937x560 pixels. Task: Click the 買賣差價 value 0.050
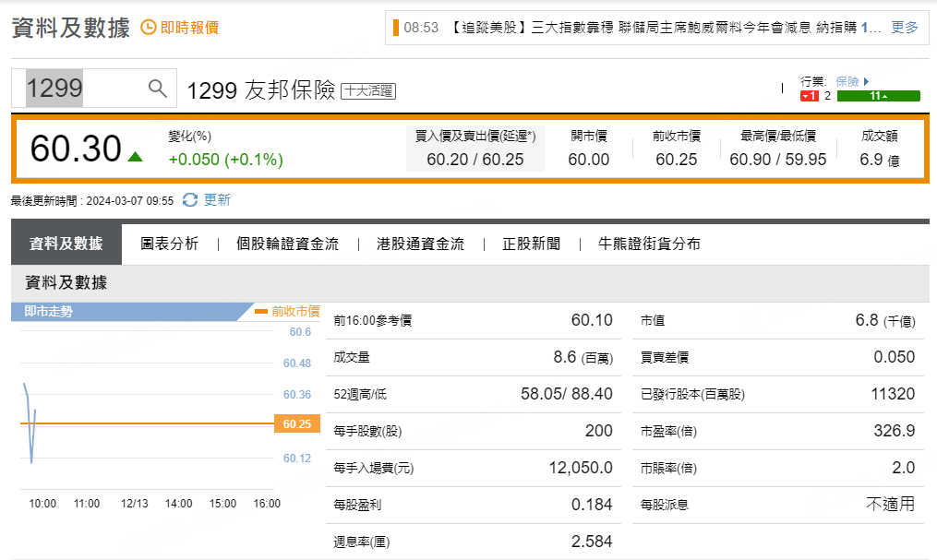[894, 357]
